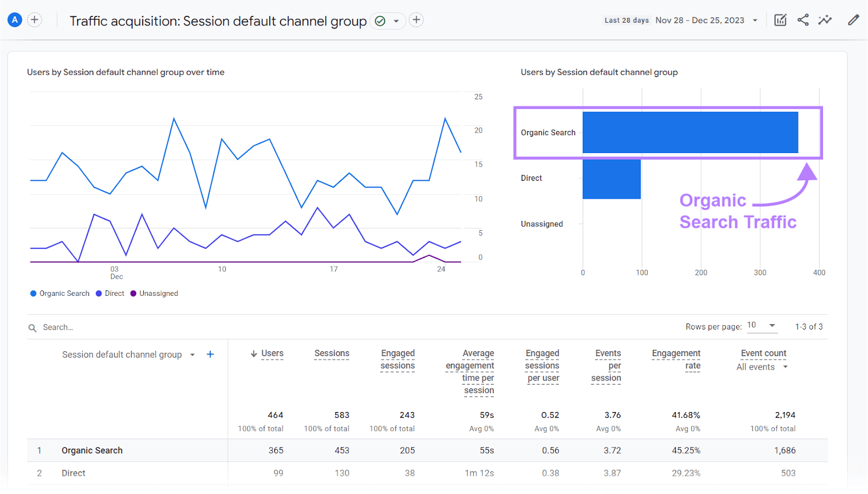Click the Organic Search engagement rate 45.25%
This screenshot has width=868, height=494.
coord(686,451)
